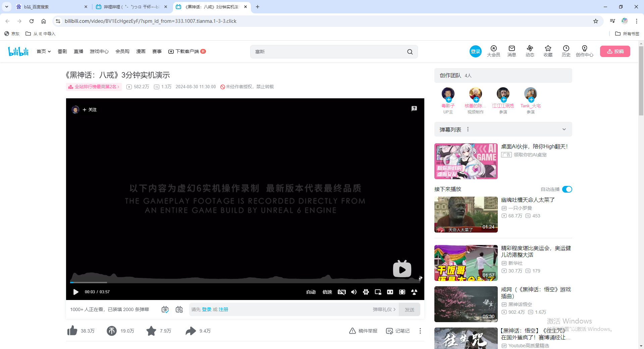644x349 pixels.
Task: Toggle subtitles icon in player
Action: coord(342,292)
